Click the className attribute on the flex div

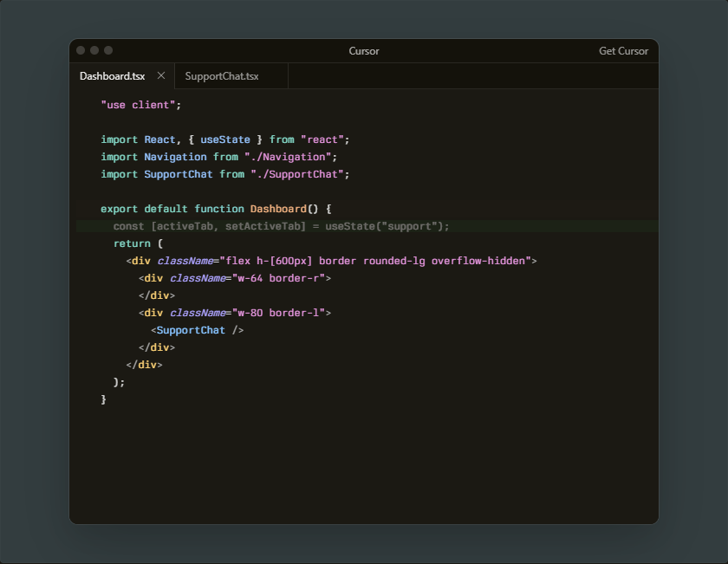click(189, 261)
